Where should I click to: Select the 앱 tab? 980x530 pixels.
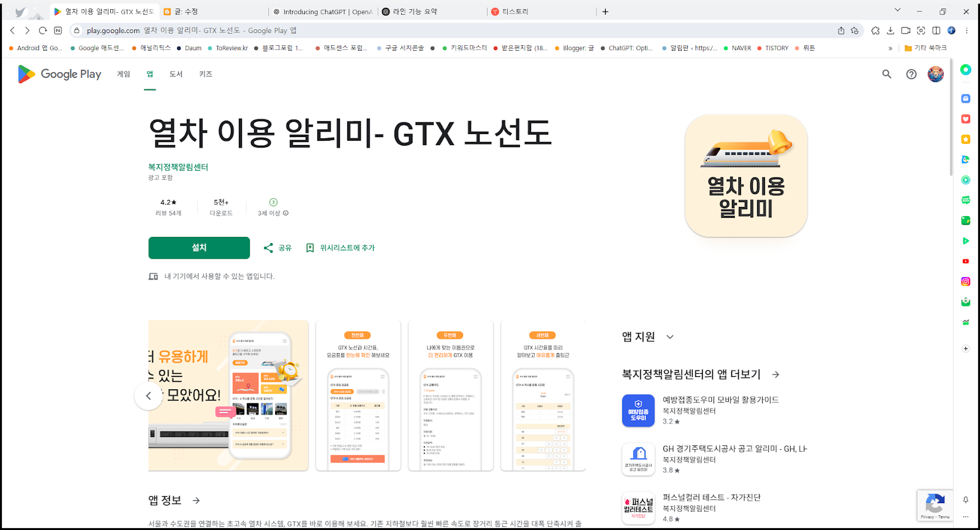(150, 74)
